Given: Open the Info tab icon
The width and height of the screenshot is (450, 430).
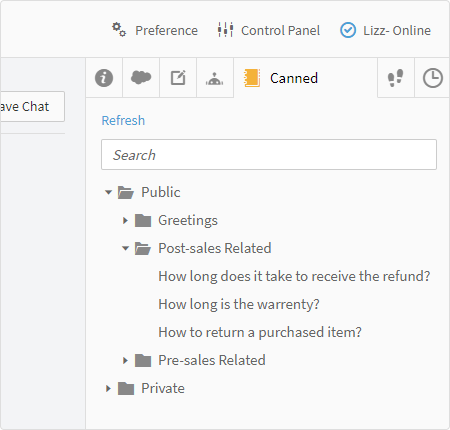Looking at the screenshot, I should pyautogui.click(x=104, y=78).
